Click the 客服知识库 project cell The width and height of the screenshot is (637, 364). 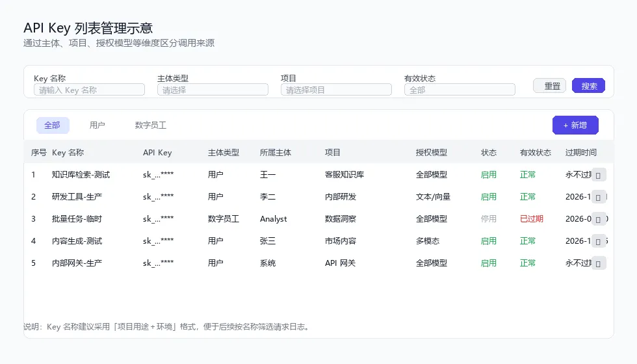344,175
